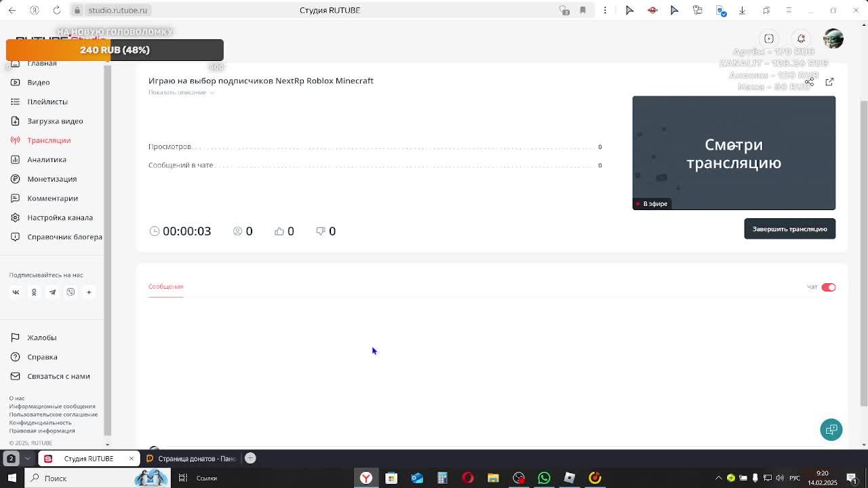Click the VK social network icon
The image size is (868, 488).
click(16, 292)
